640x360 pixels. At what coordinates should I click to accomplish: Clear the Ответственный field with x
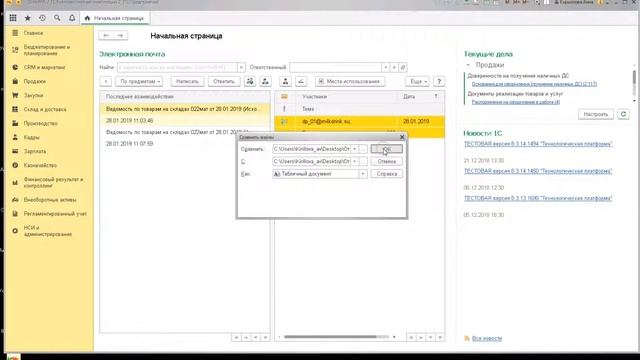pos(394,67)
